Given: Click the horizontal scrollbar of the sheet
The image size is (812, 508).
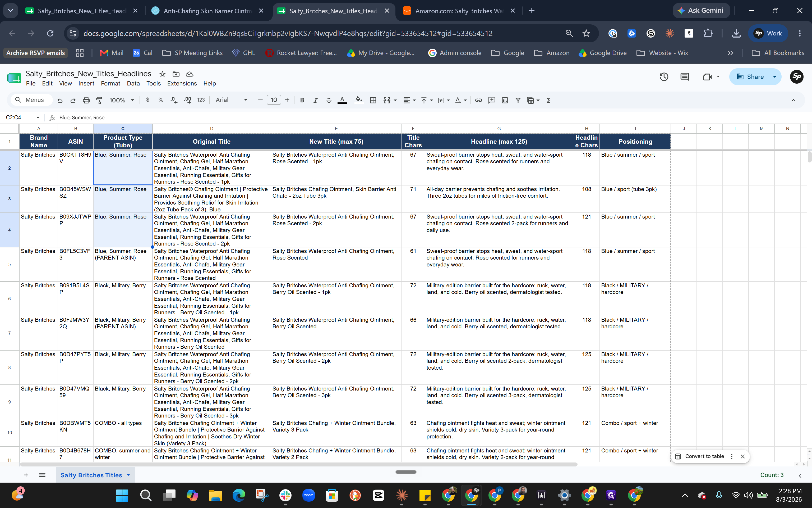Looking at the screenshot, I should 298,464.
